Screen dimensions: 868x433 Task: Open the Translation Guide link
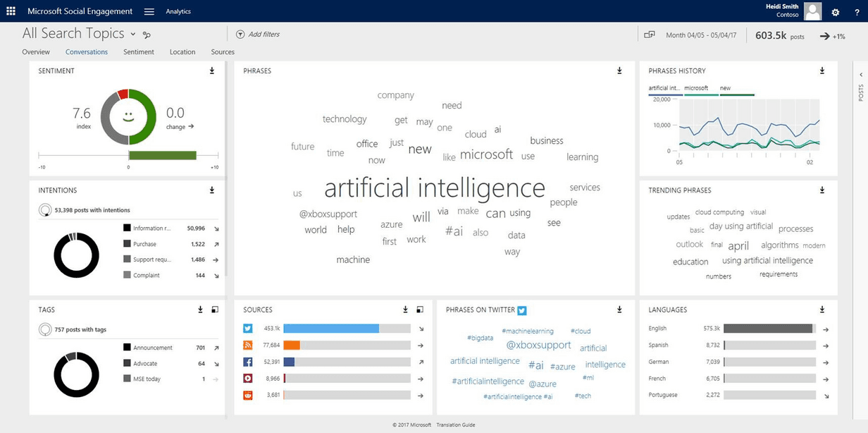pyautogui.click(x=456, y=425)
